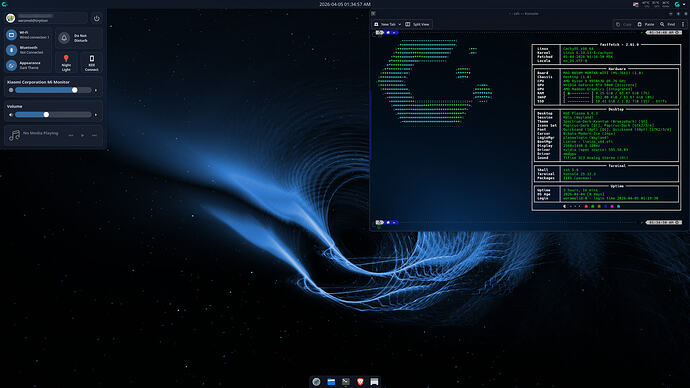Toggle the Wi-Fi wired connection tile

tap(28, 35)
